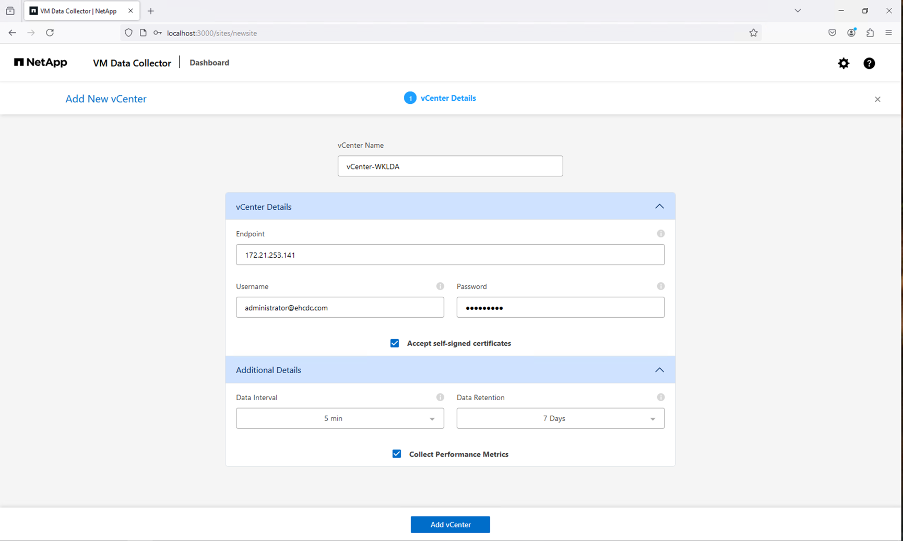Viewport: 904px width, 542px height.
Task: Click the Data Interval info icon
Action: (x=440, y=397)
